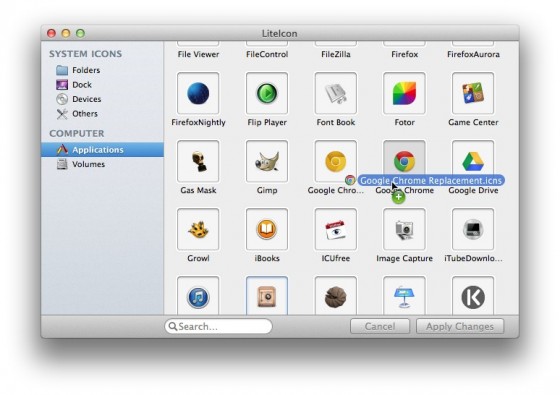Click the yellow minimize window button
Viewport: 560px width, 395px height.
coord(66,33)
